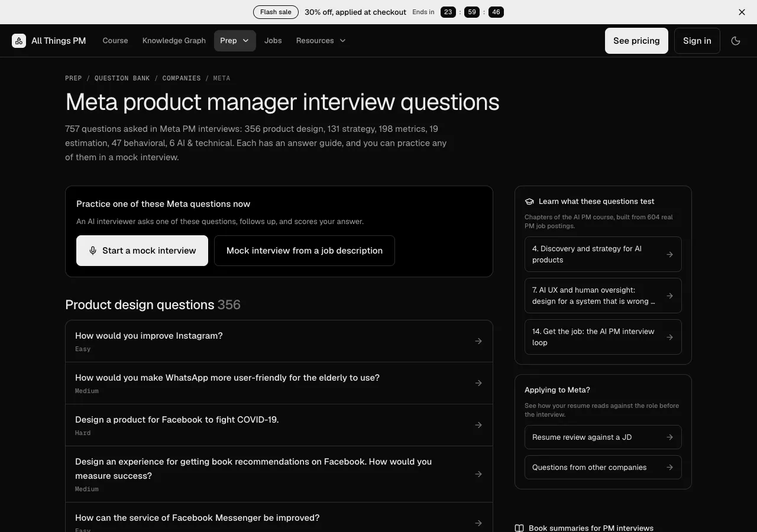Viewport: 757px width, 532px height.
Task: Open Resume review against a JD
Action: point(603,437)
